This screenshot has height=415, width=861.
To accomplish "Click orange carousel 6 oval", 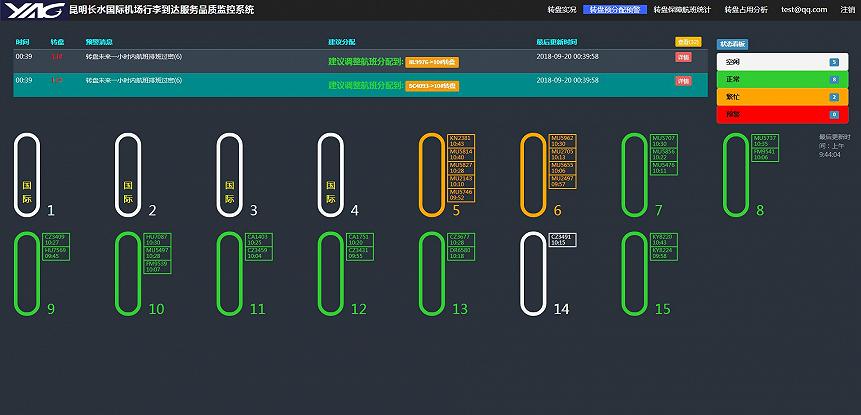I will [534, 175].
